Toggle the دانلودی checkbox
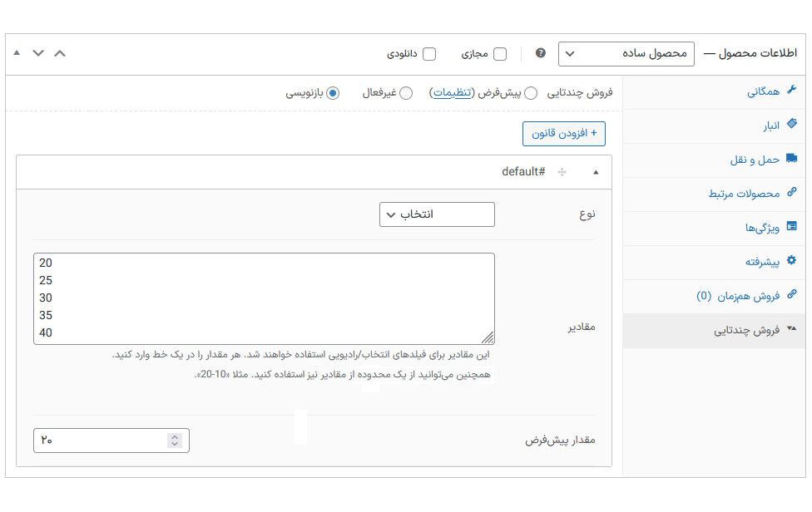812x512 pixels. 429,54
